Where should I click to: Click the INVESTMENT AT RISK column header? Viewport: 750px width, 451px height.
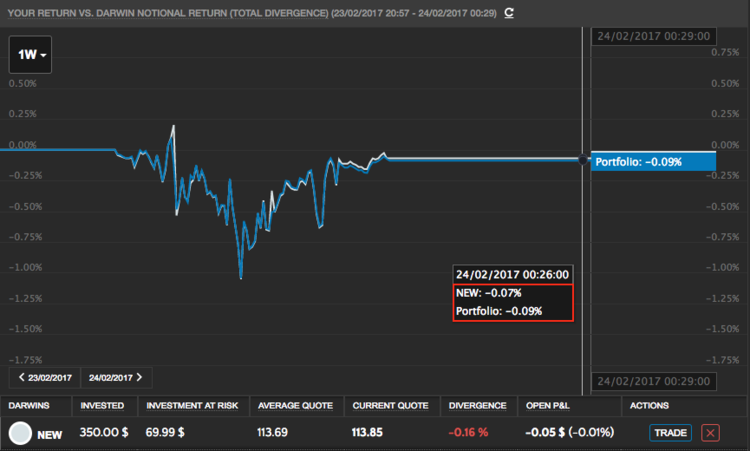point(192,406)
